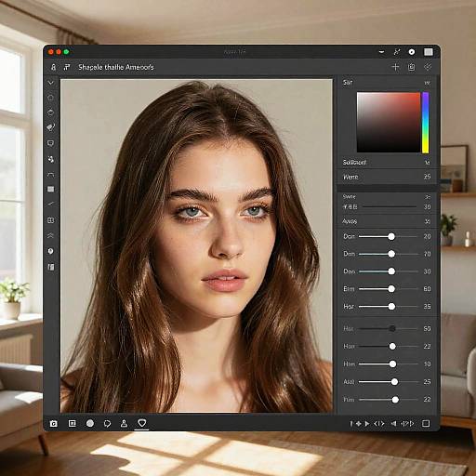Select the tag tool in the left toolbar

tap(51, 127)
